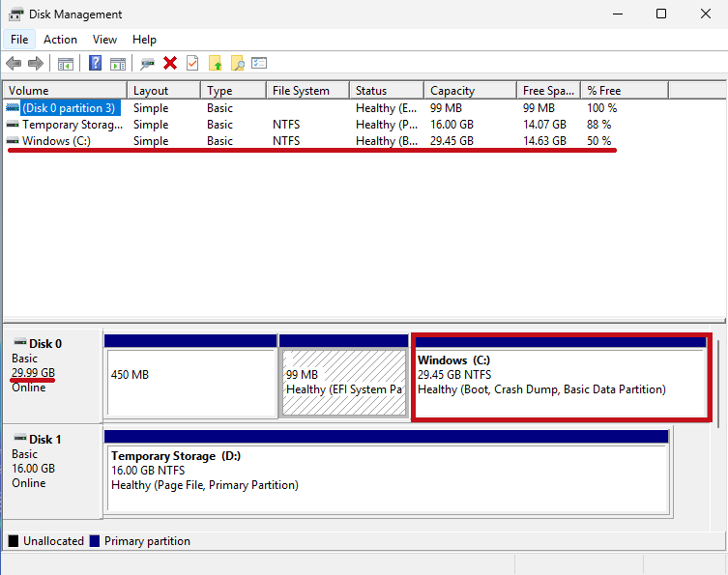Sort by the Volume column header
This screenshot has width=728, height=575.
65,91
